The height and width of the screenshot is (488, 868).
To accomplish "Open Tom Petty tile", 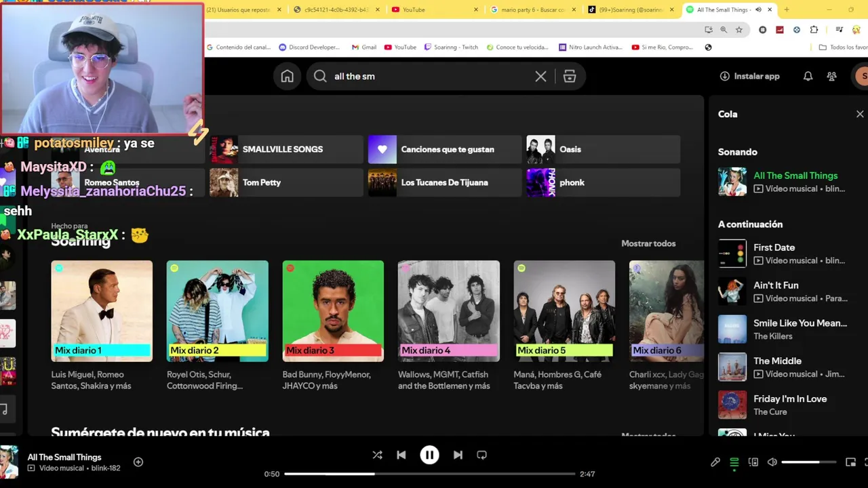I will coord(286,182).
